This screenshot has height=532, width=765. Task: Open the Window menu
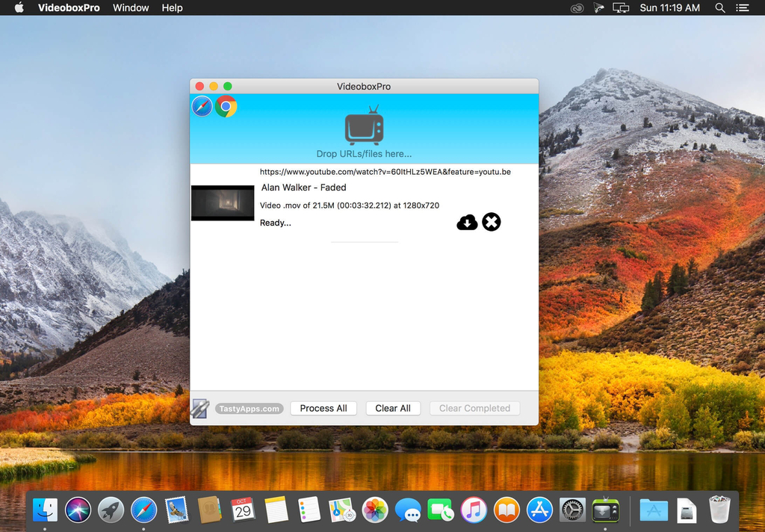131,7
